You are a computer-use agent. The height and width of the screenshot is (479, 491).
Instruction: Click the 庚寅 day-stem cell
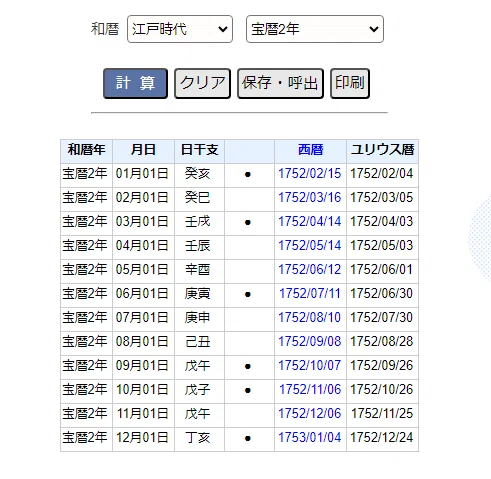tap(199, 294)
